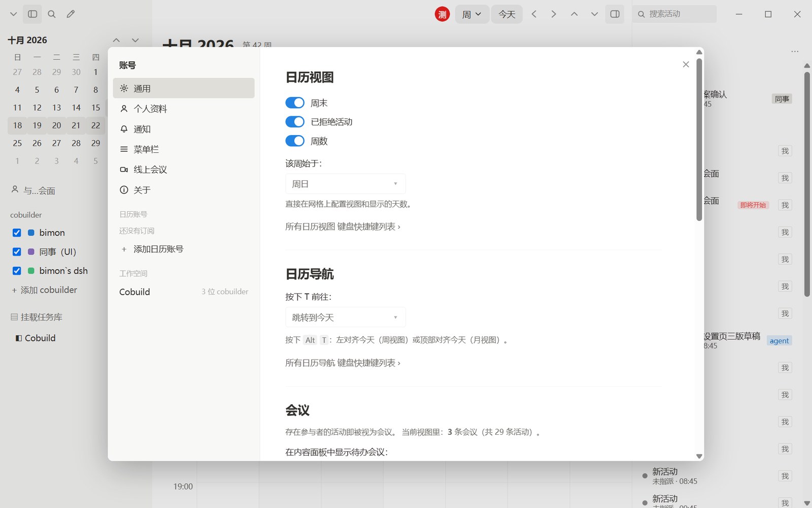The width and height of the screenshot is (812, 508).
Task: Click 添加 cobuilder in sidebar
Action: [x=45, y=290]
